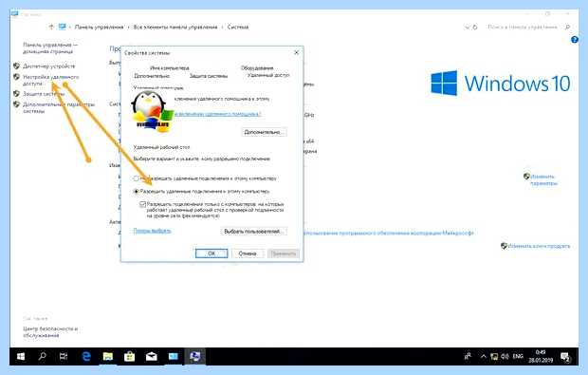Screen dimensions: 588x375
Task: Open the Mail app from the taskbar
Action: click(152, 356)
